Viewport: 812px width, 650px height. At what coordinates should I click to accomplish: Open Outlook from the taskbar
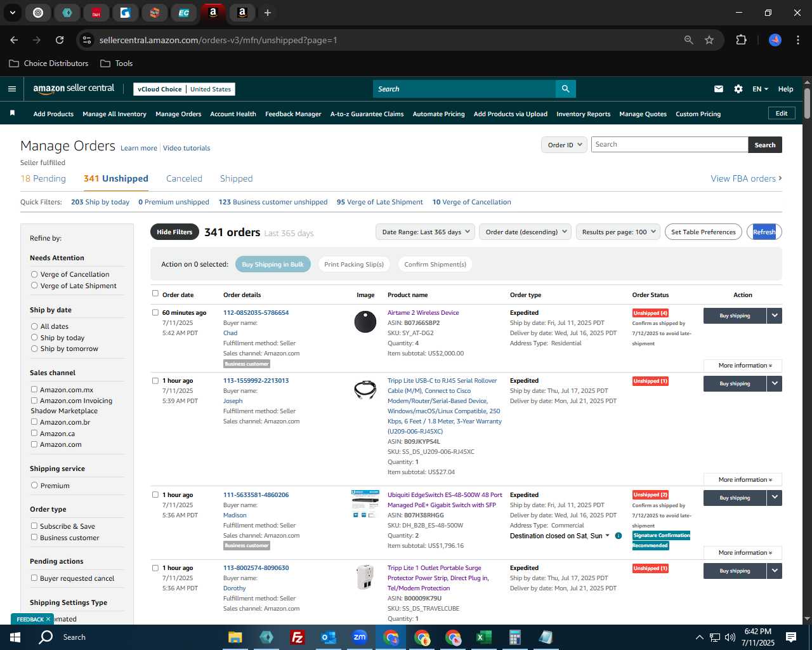click(x=328, y=637)
